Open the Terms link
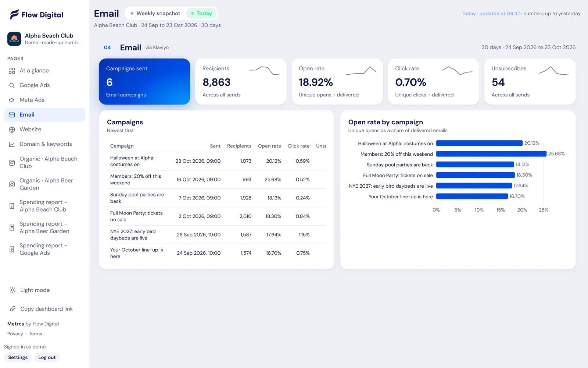This screenshot has width=588, height=368. coord(36,334)
